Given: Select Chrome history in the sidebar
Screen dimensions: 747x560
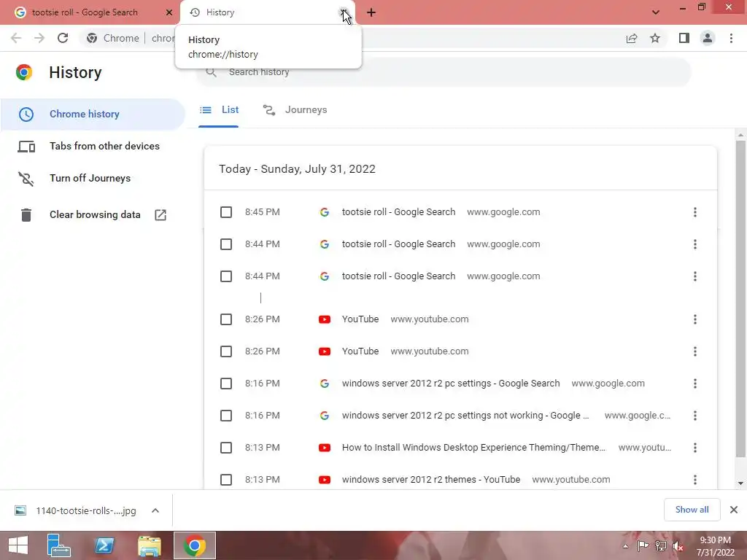Looking at the screenshot, I should click(93, 114).
